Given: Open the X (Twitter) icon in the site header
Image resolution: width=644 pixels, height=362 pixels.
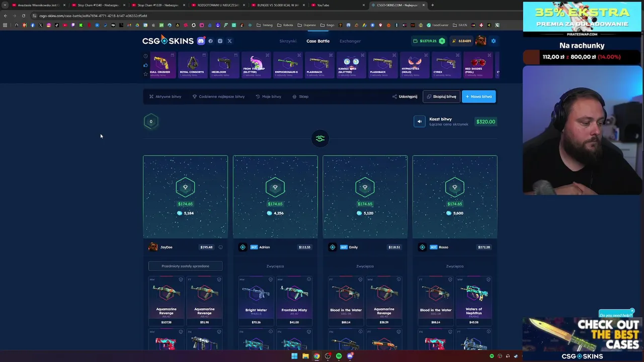Looking at the screenshot, I should pyautogui.click(x=229, y=41).
